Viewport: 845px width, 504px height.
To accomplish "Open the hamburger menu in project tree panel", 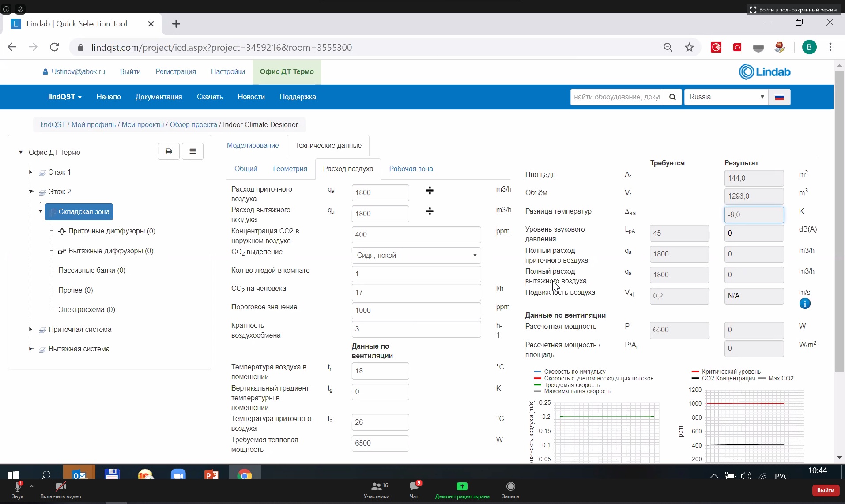I will [192, 151].
